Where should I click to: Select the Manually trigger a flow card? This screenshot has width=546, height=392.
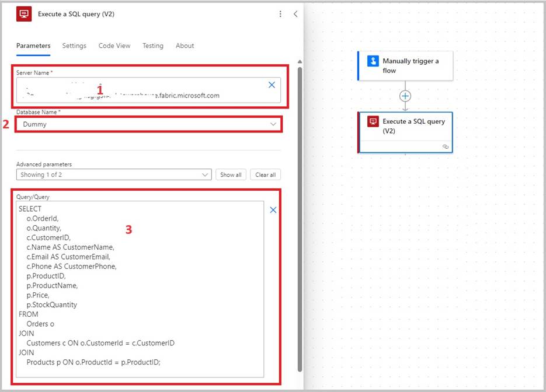click(x=406, y=66)
